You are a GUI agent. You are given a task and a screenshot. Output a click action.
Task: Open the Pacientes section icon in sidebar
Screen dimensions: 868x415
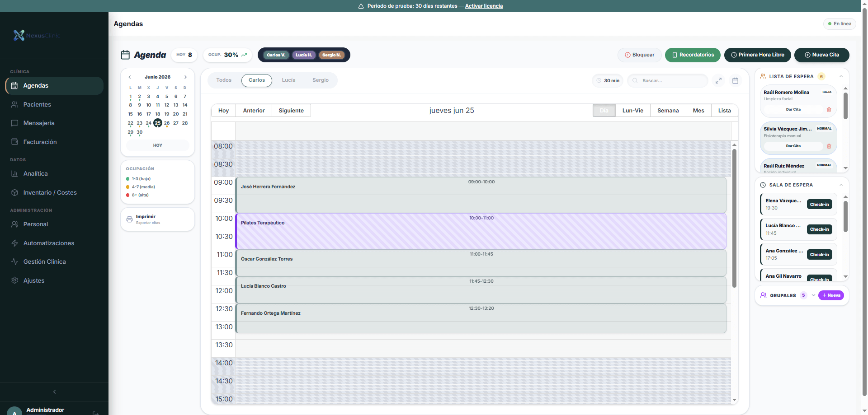14,104
